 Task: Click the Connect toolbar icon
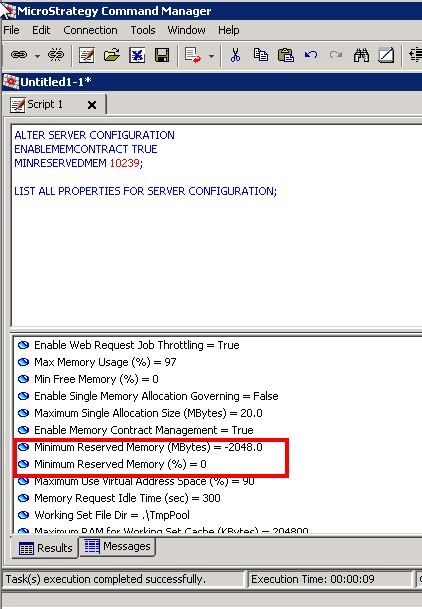click(19, 55)
